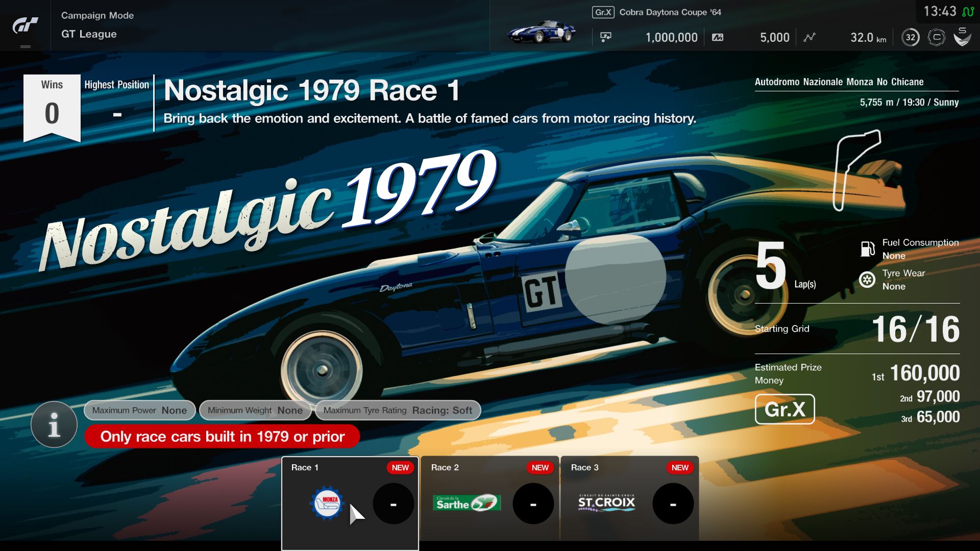980x551 pixels.
Task: Click the sportsmanship rating S handshake icon
Action: [x=962, y=37]
